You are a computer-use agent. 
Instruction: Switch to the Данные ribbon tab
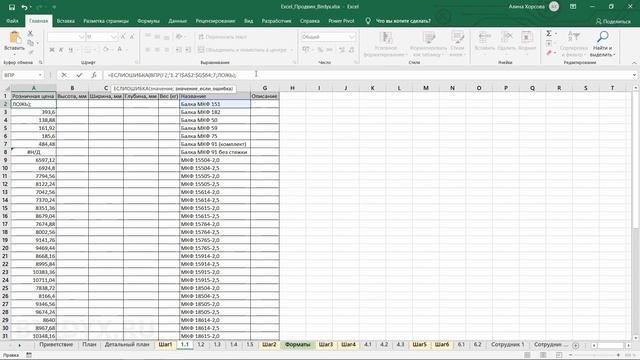(x=178, y=21)
